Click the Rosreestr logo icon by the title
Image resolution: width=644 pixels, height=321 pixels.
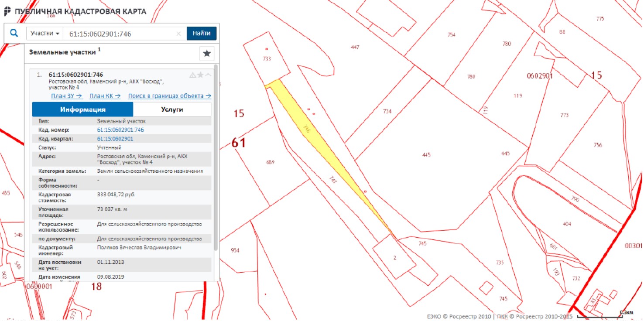tap(7, 11)
